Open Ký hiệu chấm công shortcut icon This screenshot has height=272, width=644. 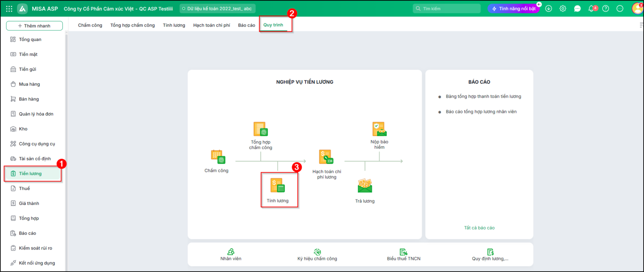318,252
